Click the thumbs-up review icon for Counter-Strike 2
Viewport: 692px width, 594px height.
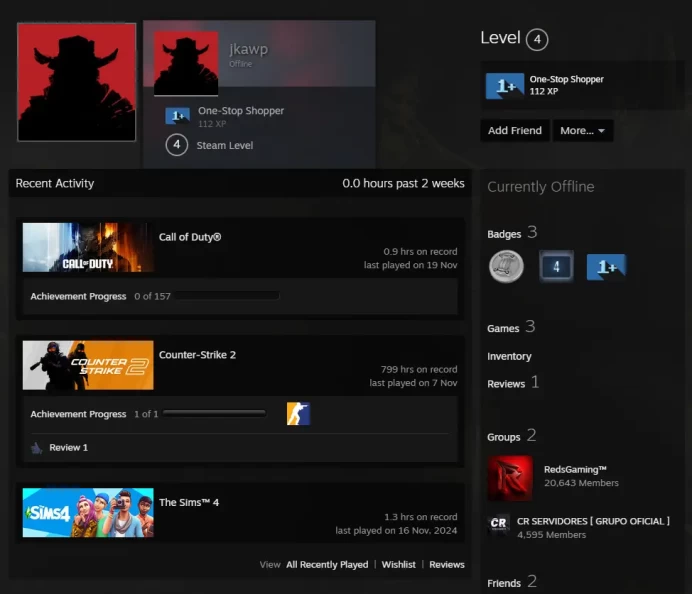click(37, 448)
